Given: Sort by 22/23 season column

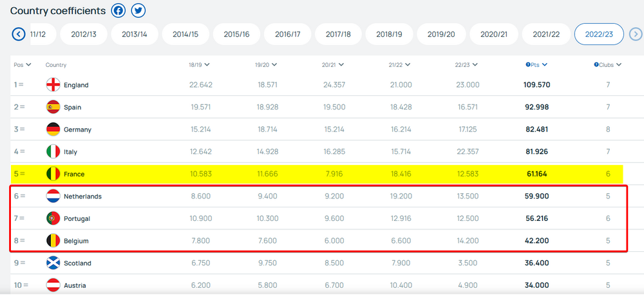Looking at the screenshot, I should pos(466,65).
